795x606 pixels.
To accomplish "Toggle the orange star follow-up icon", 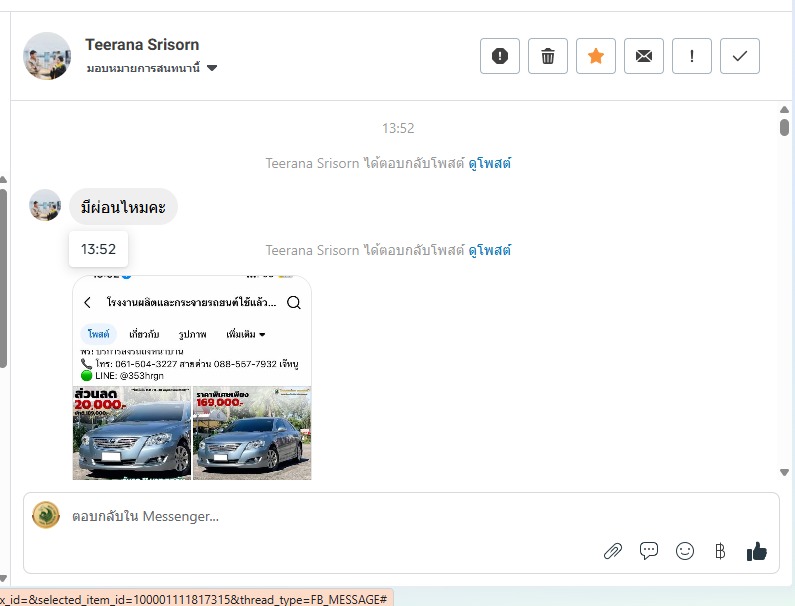I will [596, 56].
